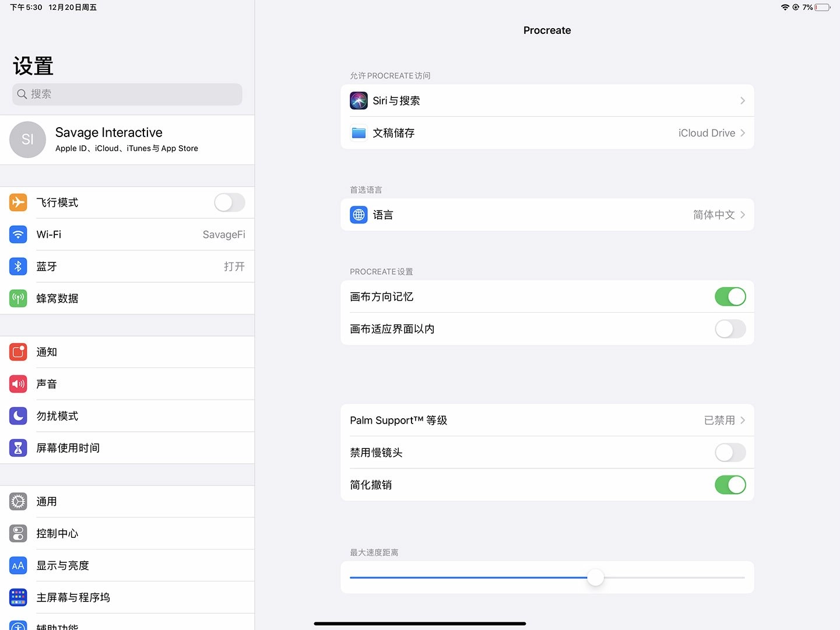Open Siri与搜索 settings
The height and width of the screenshot is (630, 840).
point(547,100)
